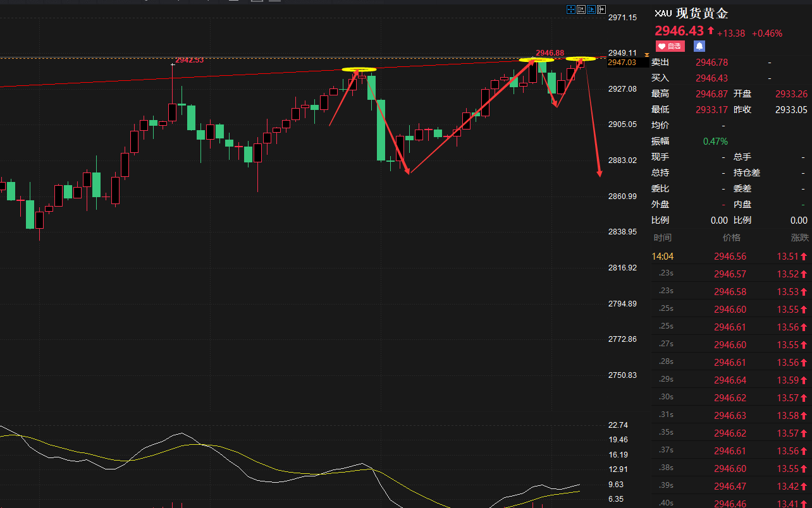Click the hide side panel icon

click(601, 9)
